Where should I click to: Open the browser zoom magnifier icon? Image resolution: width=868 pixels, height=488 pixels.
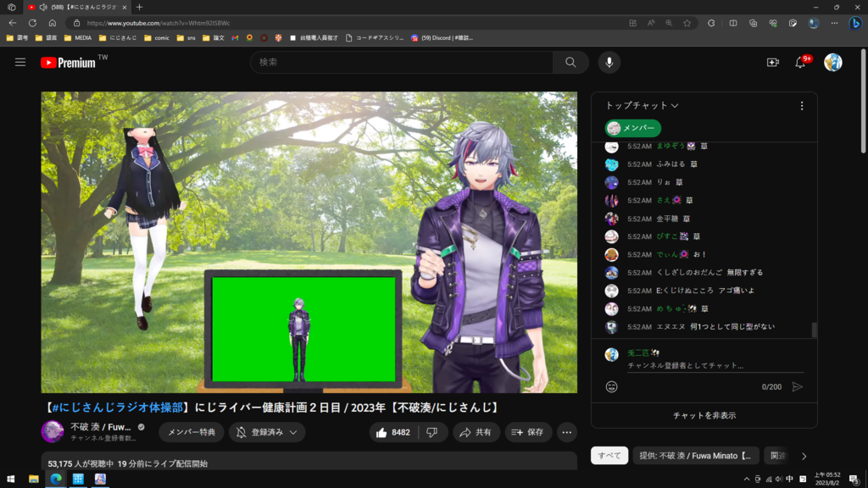(669, 23)
